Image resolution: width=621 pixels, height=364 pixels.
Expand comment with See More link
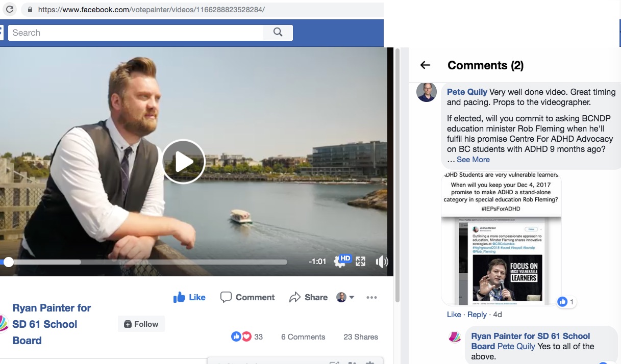pos(473,160)
